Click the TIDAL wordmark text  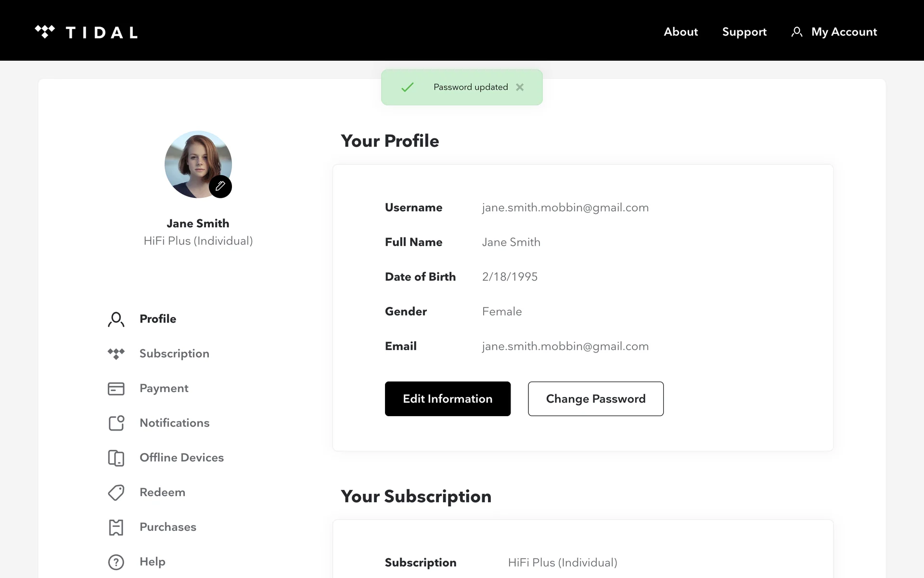(102, 32)
